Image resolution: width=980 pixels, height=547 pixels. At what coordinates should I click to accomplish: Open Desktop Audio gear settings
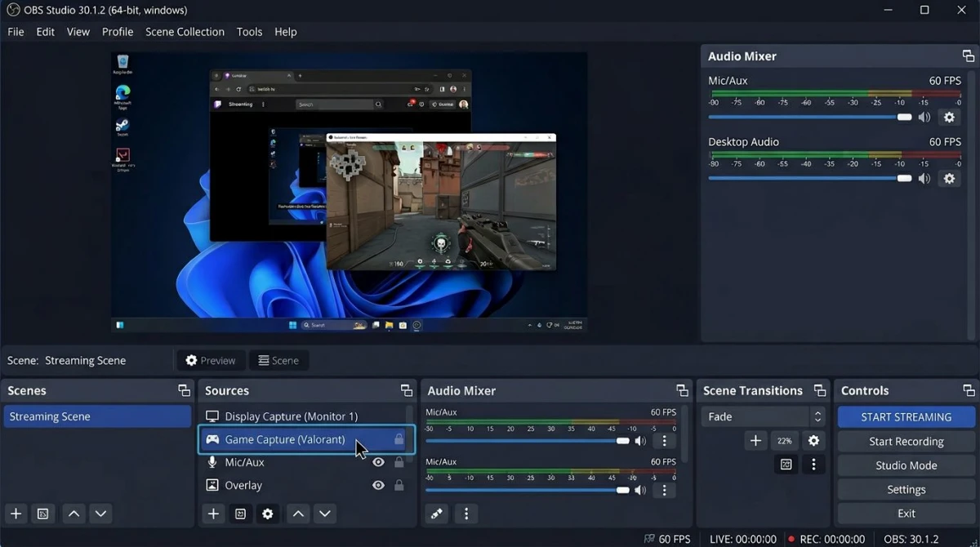point(949,179)
